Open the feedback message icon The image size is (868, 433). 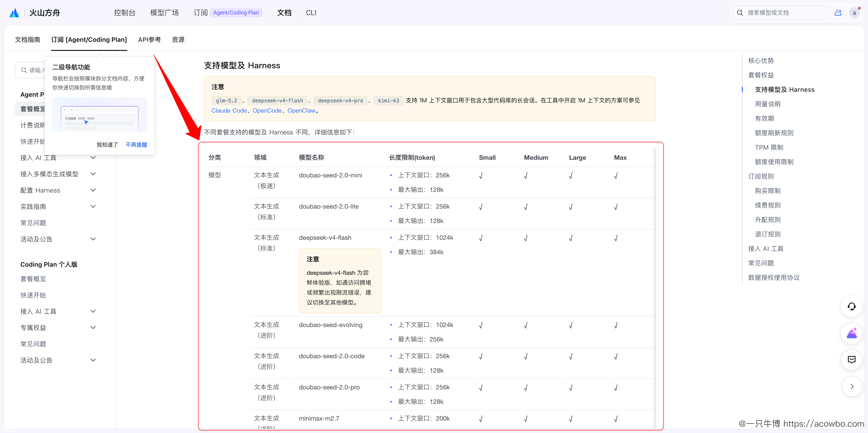pyautogui.click(x=851, y=360)
